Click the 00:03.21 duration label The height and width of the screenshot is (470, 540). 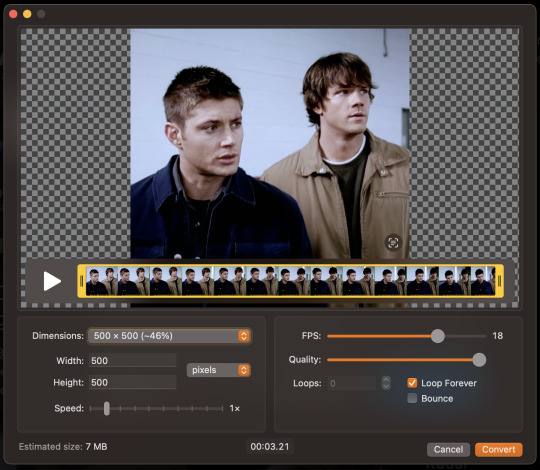(x=270, y=447)
